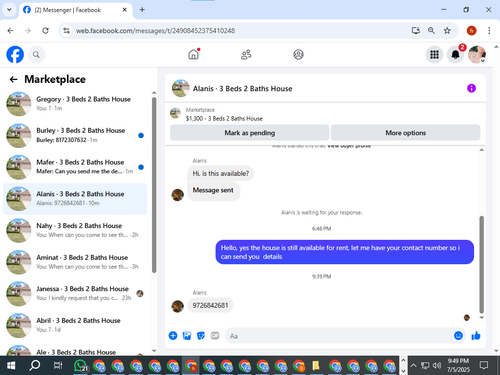Viewport: 500px width, 375px height.
Task: Open Mafer 3 Beds 2 Baths House chat
Action: click(x=75, y=167)
